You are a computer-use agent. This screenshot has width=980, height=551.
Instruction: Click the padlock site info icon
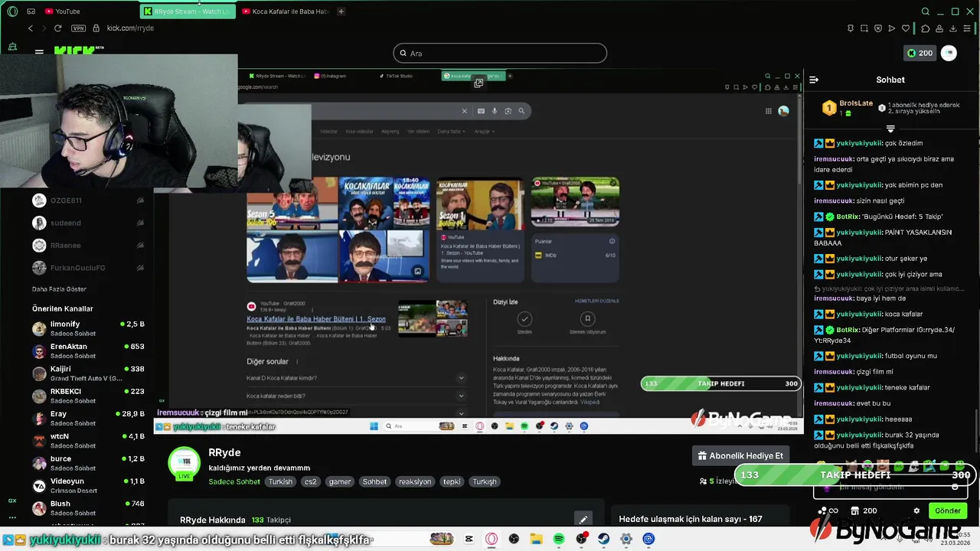(96, 28)
